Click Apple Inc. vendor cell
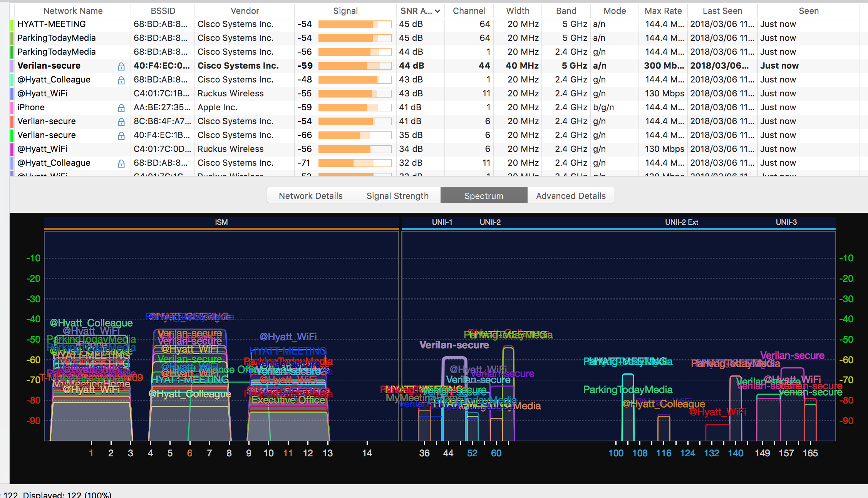This screenshot has width=868, height=498. (218, 108)
